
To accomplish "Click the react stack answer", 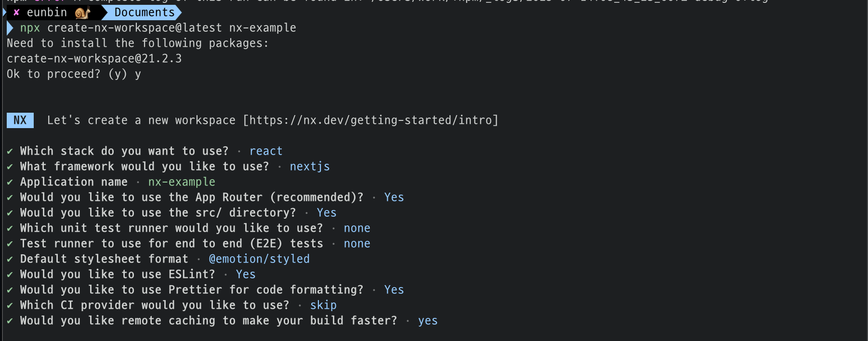I will pos(266,151).
